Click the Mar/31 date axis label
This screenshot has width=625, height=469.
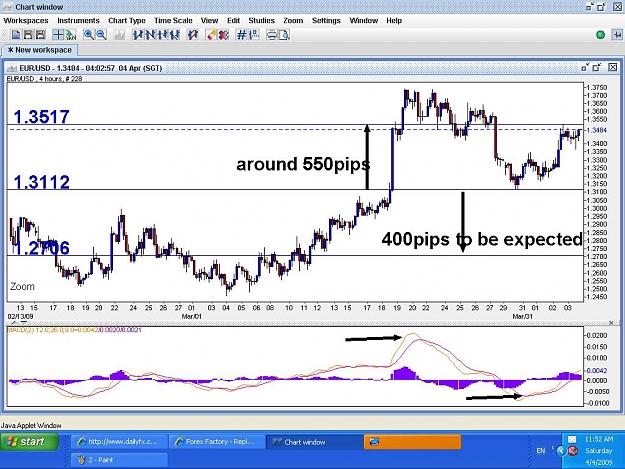pos(522,316)
